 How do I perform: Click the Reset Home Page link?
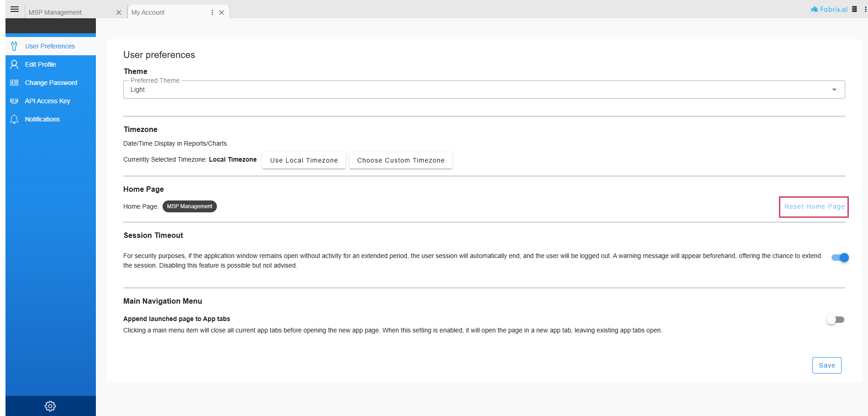[814, 206]
